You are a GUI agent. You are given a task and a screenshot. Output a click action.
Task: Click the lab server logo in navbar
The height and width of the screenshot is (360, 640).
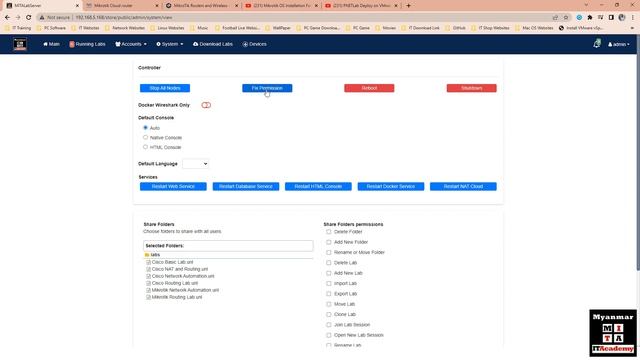(20, 44)
